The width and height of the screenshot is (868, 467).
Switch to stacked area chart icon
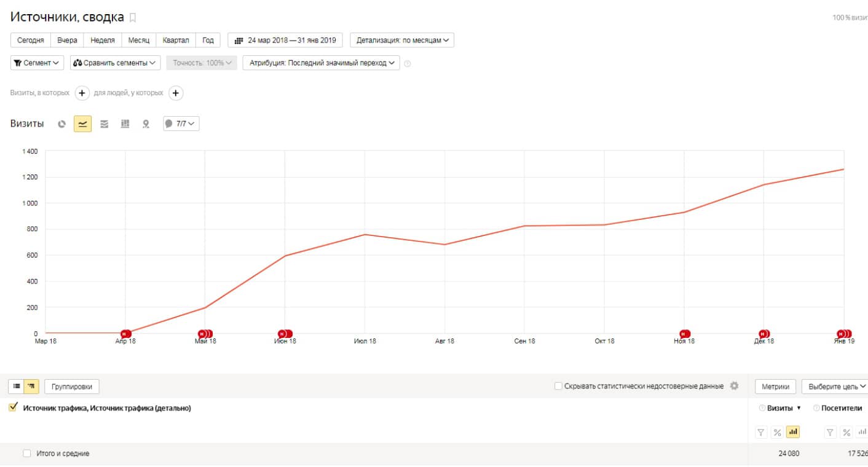[x=105, y=124]
